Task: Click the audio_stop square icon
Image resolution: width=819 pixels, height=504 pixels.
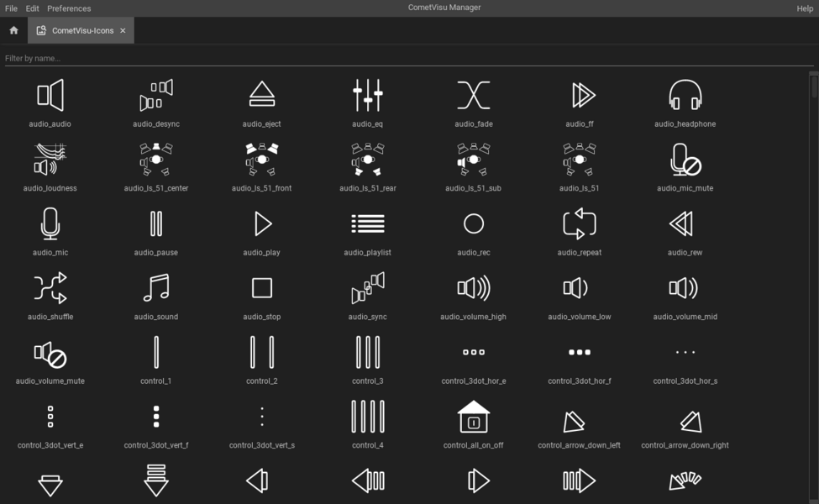Action: click(x=262, y=288)
